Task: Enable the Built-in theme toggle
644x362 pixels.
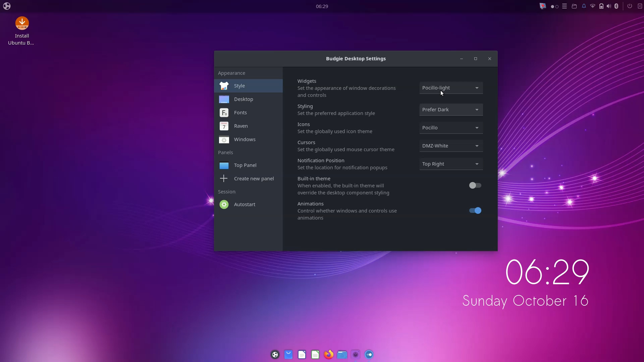Action: (x=475, y=185)
